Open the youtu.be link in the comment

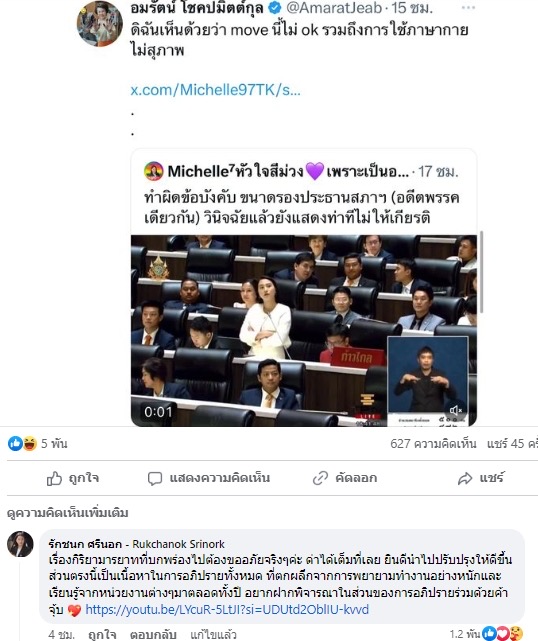[x=227, y=610]
